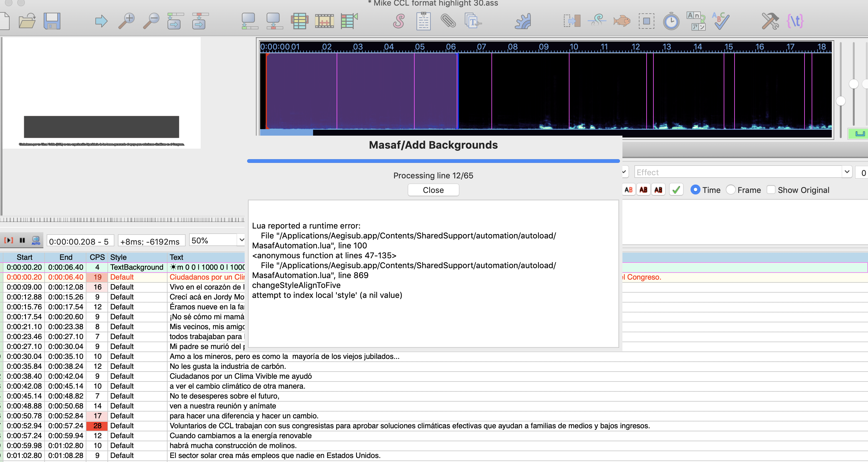Click the video time position field
This screenshot has height=462, width=868.
(80, 241)
